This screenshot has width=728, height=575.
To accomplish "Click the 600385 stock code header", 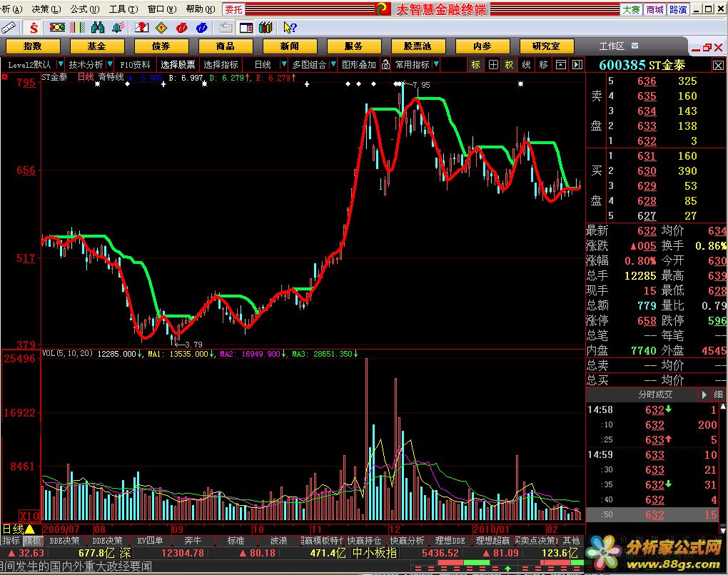I will coord(622,65).
